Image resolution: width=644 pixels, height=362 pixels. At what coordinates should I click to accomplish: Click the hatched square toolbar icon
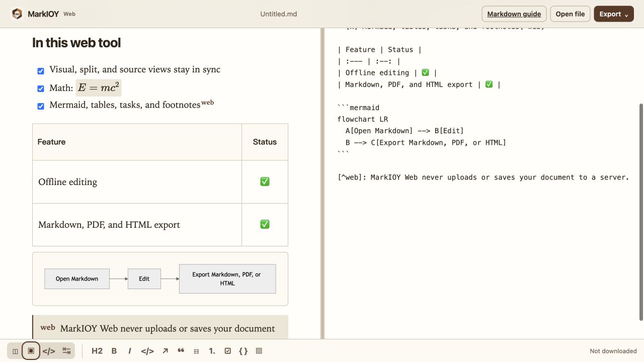(x=259, y=351)
